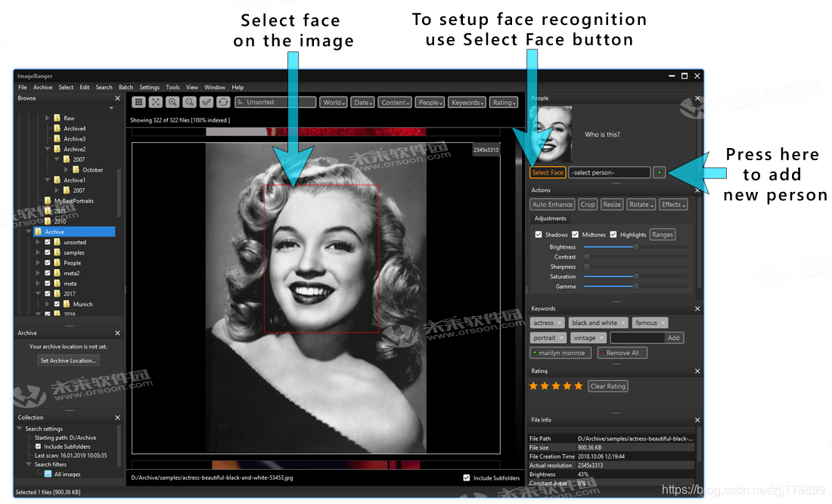Uncheck the Munich folder checkbox

57,305
